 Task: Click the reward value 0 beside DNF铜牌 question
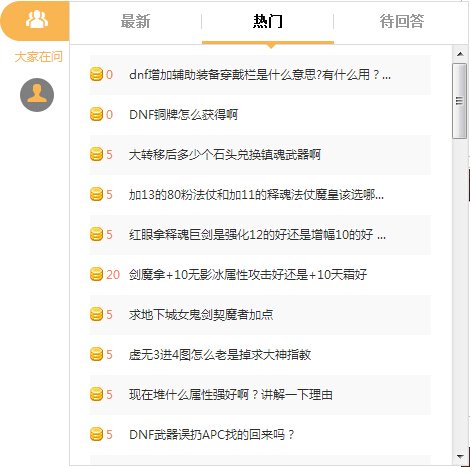(x=109, y=115)
